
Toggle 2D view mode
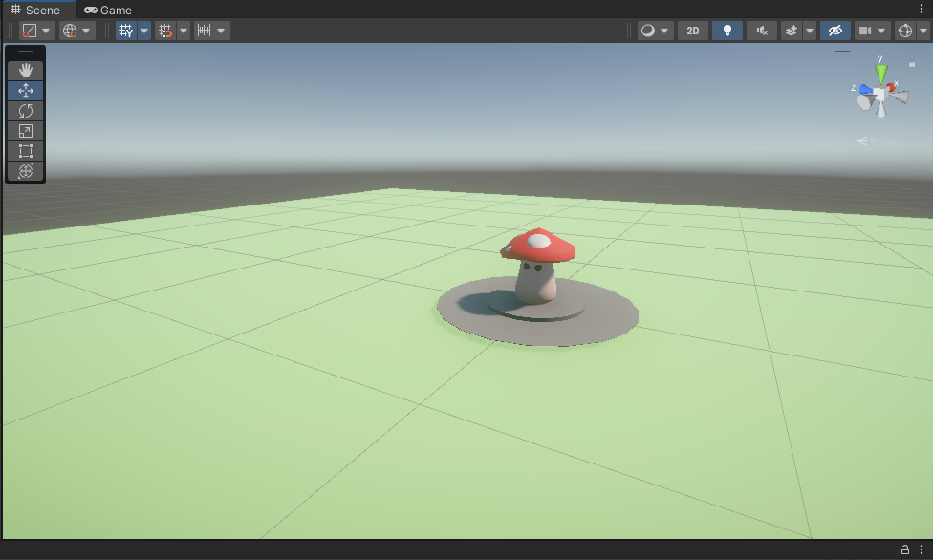point(693,31)
